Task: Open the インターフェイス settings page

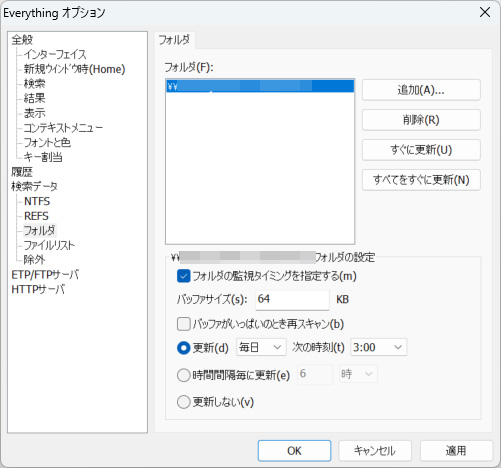Action: point(55,54)
